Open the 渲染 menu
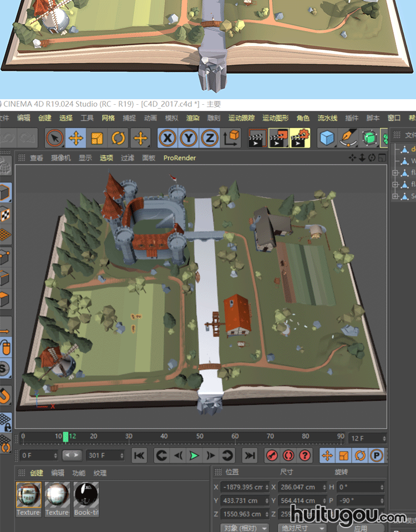Image resolution: width=416 pixels, height=532 pixels. [192, 118]
